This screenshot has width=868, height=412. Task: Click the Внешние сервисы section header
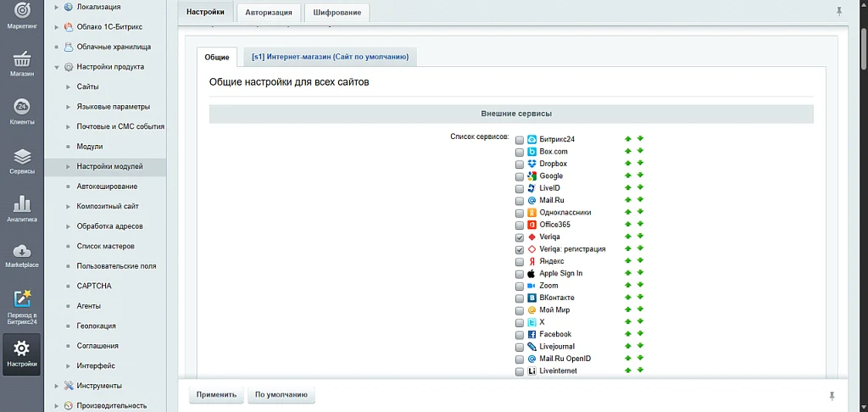point(511,114)
